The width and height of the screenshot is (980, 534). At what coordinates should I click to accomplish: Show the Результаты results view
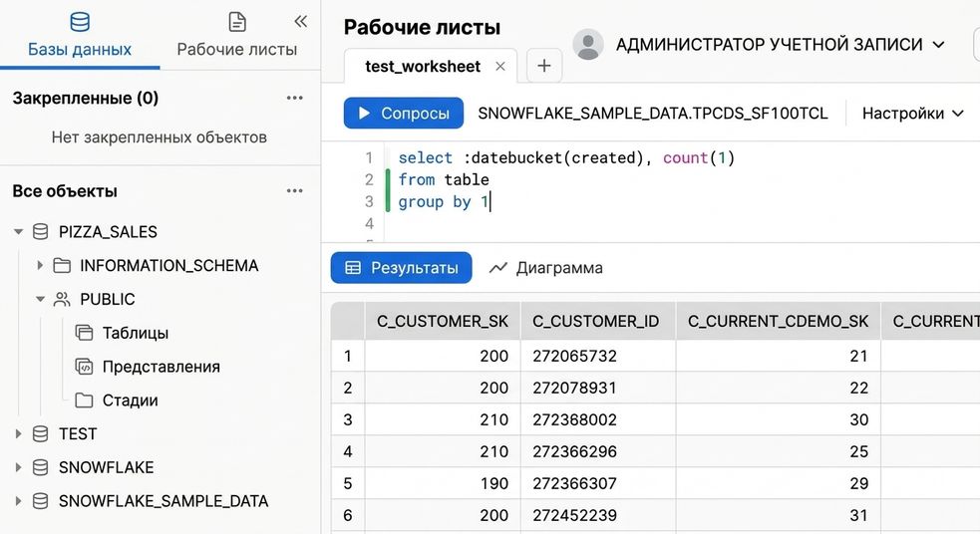coord(401,267)
